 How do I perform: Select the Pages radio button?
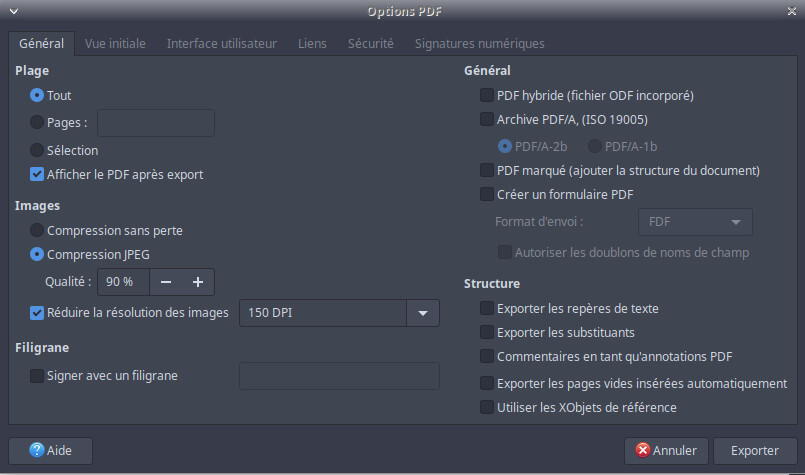(x=37, y=123)
